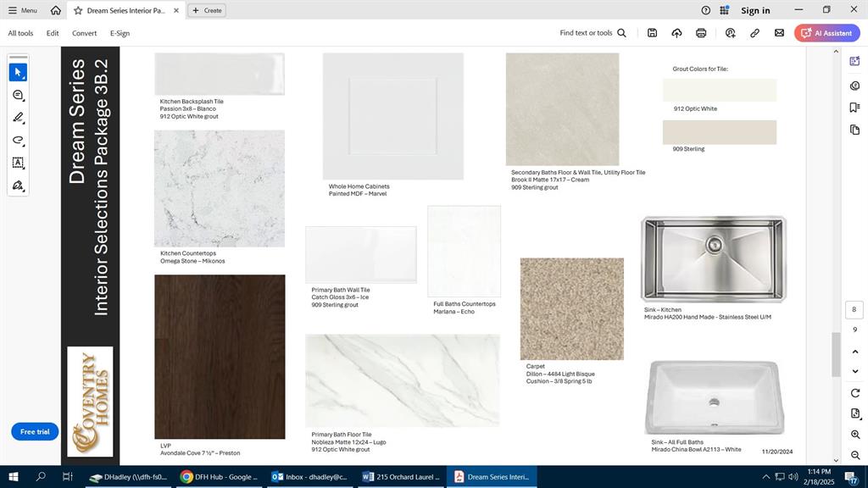The image size is (868, 488).
Task: Show hidden system tray icons chevron
Action: (766, 476)
